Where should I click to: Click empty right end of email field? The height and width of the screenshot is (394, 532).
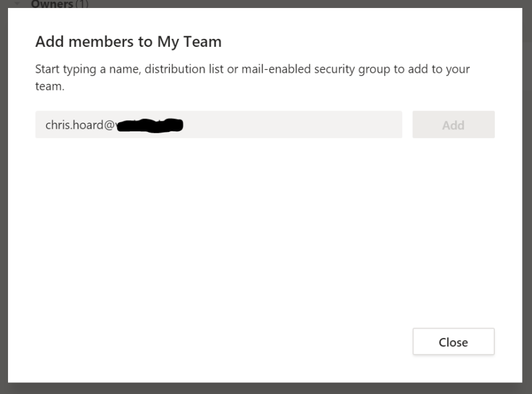pos(346,125)
